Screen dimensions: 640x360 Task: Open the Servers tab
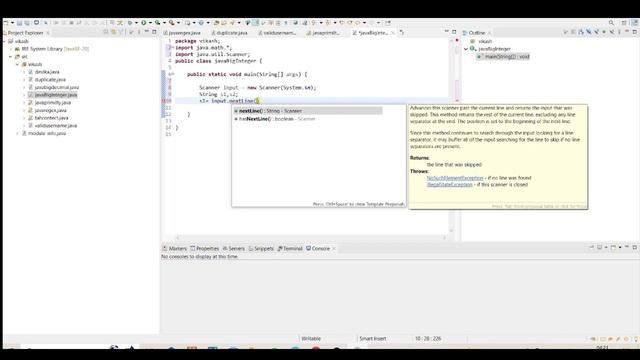tap(233, 248)
